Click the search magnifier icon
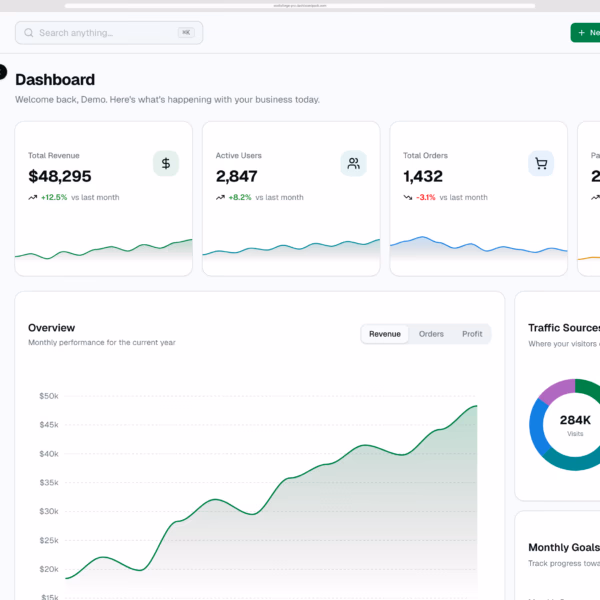This screenshot has width=600, height=600. [29, 33]
